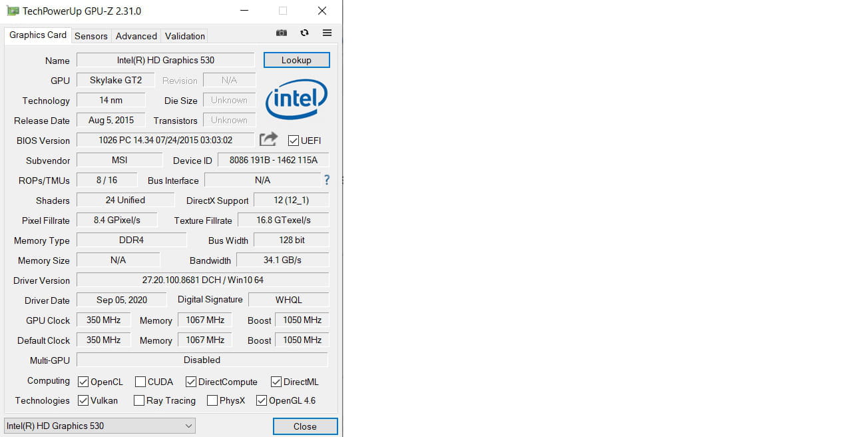This screenshot has width=868, height=437.
Task: Click the Die Size field Unknown
Action: (x=230, y=100)
